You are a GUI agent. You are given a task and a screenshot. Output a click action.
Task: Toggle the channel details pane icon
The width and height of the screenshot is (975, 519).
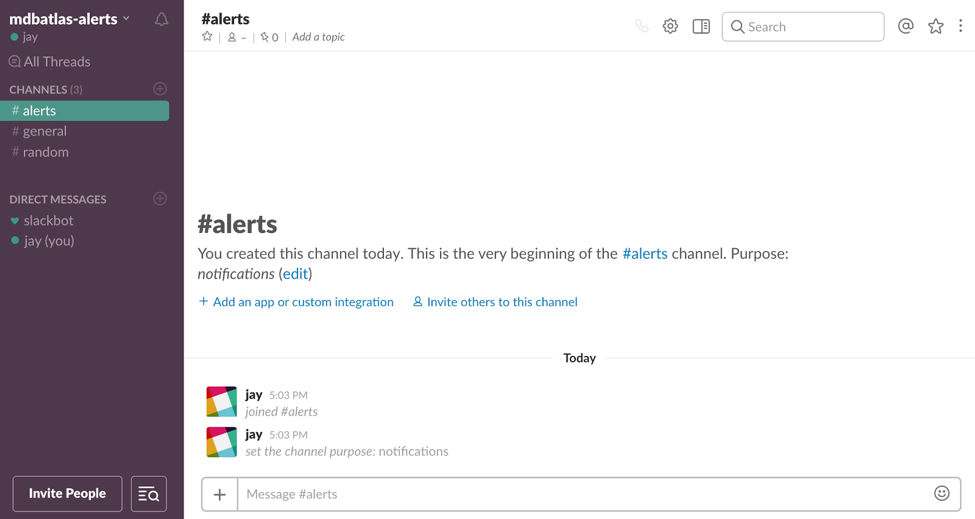[x=701, y=26]
